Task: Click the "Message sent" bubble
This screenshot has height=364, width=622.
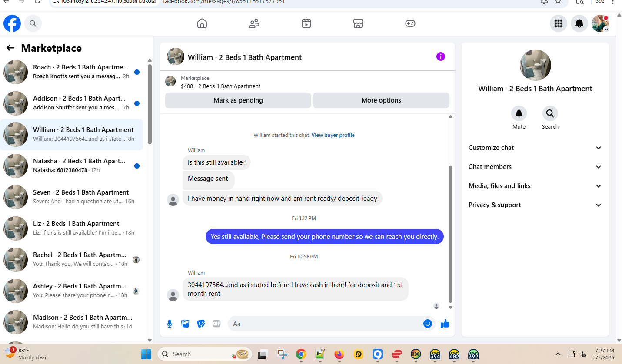Action: coord(208,180)
